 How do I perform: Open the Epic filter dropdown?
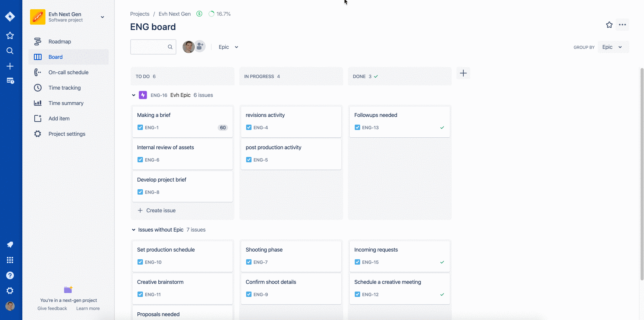[x=228, y=47]
